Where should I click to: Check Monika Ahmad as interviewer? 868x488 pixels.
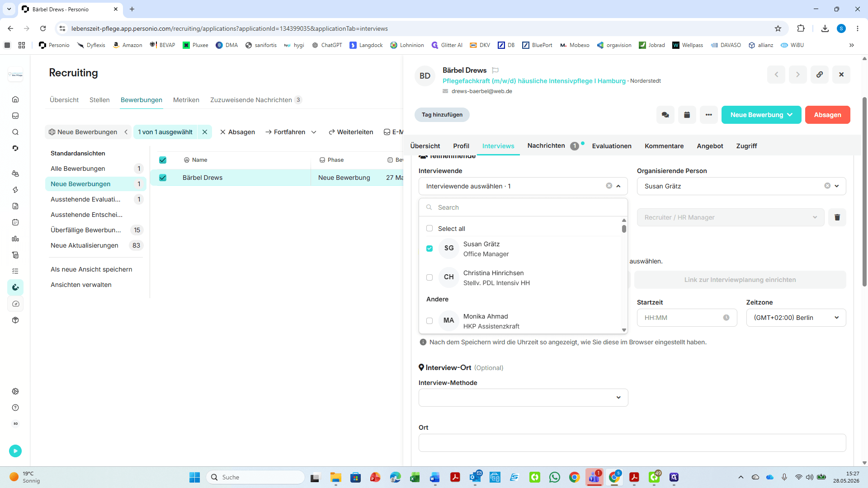coord(429,321)
